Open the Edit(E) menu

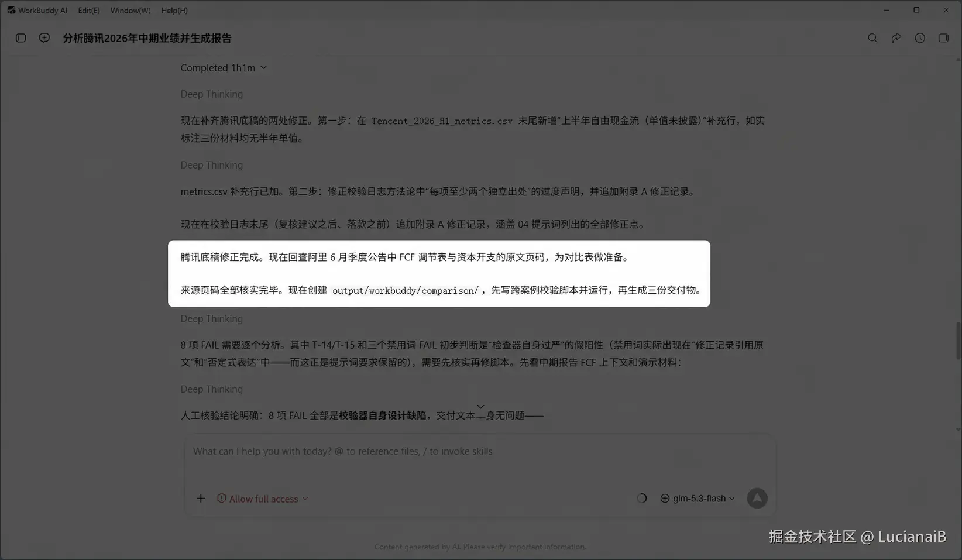click(89, 11)
